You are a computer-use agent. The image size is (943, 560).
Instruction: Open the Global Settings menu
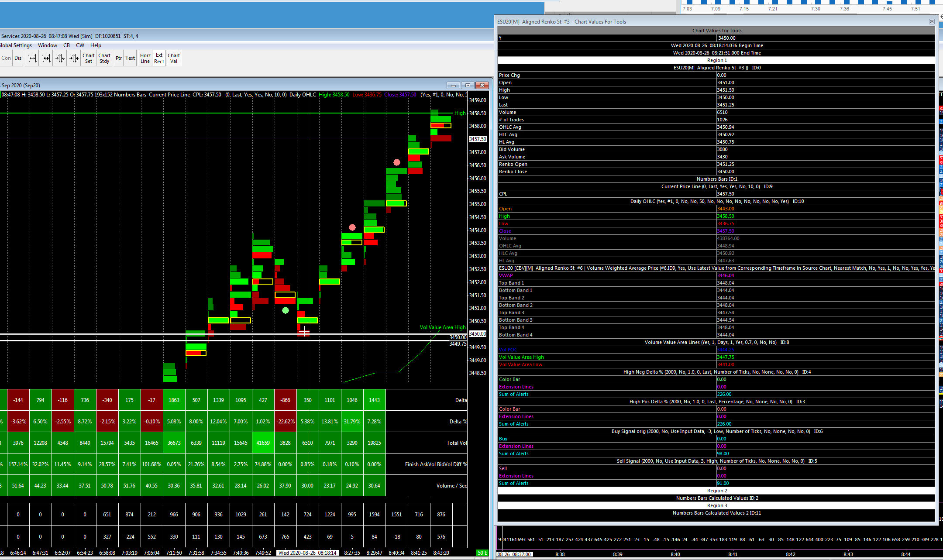(16, 45)
